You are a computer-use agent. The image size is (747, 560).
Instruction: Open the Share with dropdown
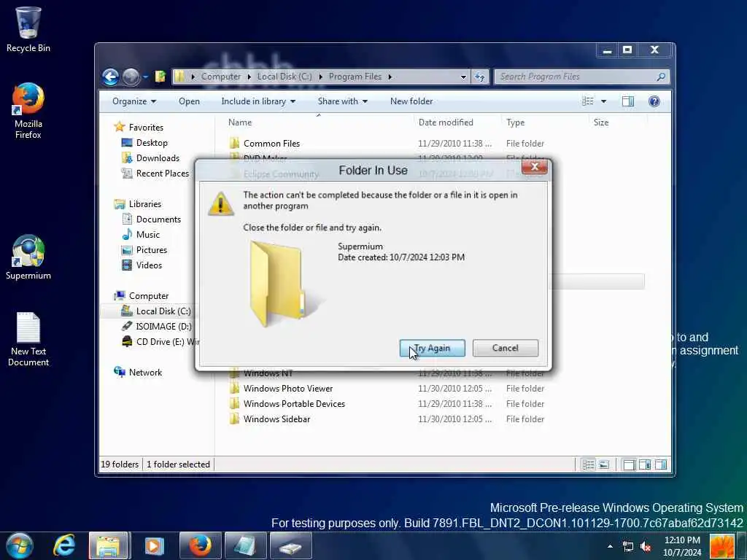pos(343,101)
